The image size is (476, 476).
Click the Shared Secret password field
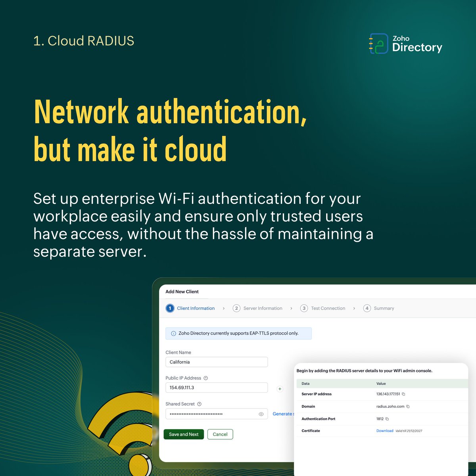217,414
